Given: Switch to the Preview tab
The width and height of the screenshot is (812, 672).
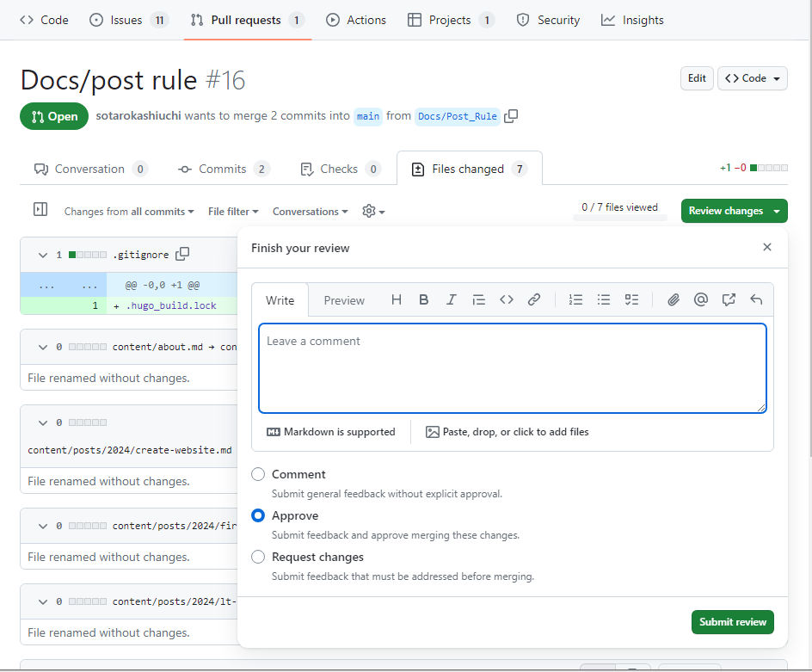Looking at the screenshot, I should pos(344,300).
